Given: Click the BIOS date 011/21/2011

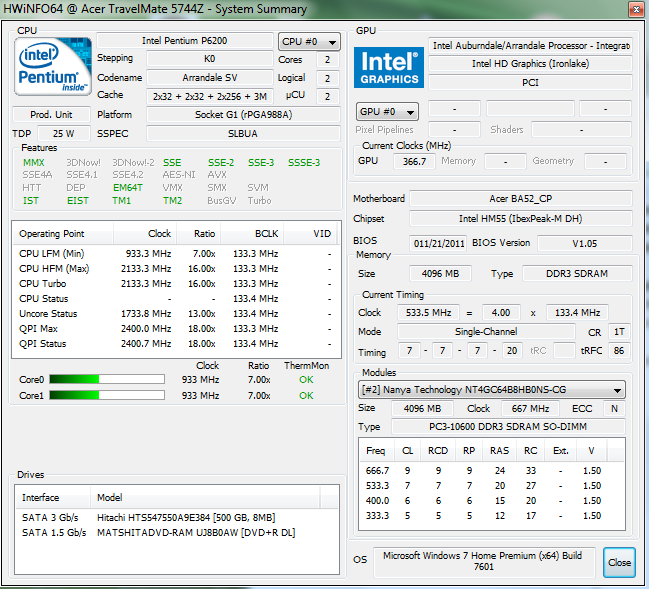Looking at the screenshot, I should click(438, 243).
